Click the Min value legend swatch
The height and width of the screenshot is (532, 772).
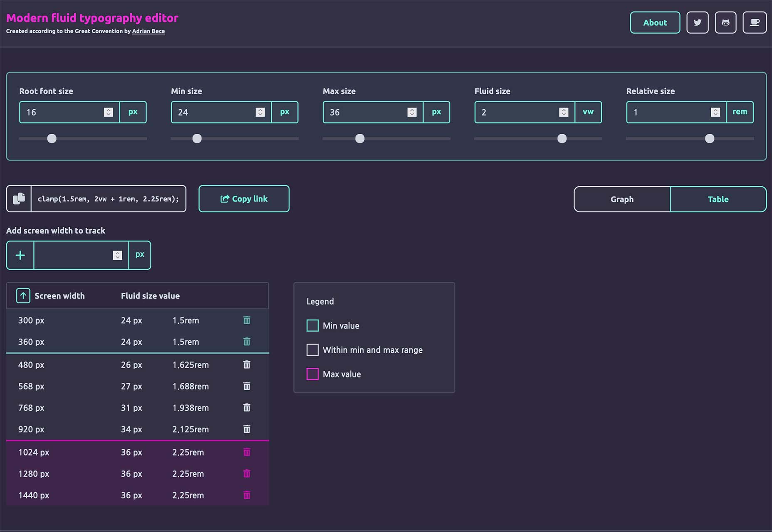point(312,325)
